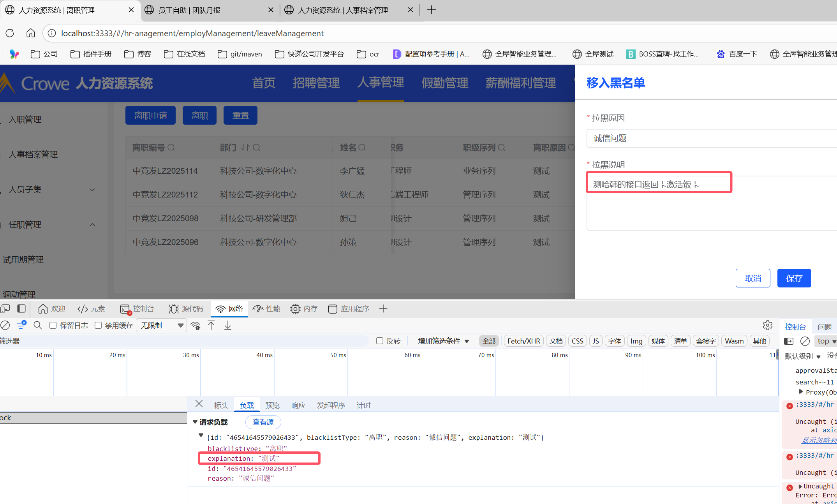Toggle the 反转 filter checkbox
The height and width of the screenshot is (504, 837).
click(380, 341)
